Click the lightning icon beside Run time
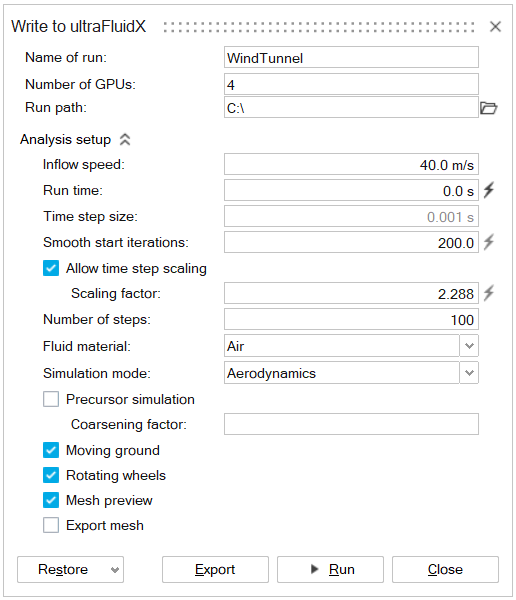 tap(488, 190)
